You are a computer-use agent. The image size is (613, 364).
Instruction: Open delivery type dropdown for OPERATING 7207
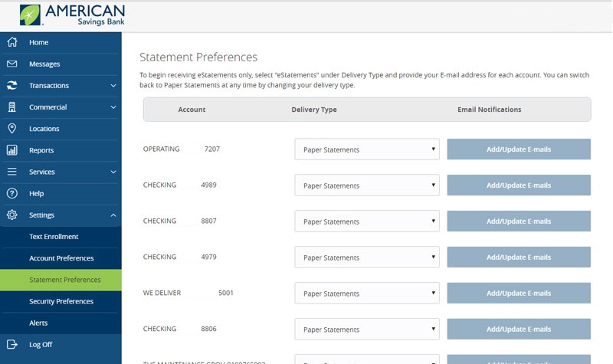click(x=367, y=149)
